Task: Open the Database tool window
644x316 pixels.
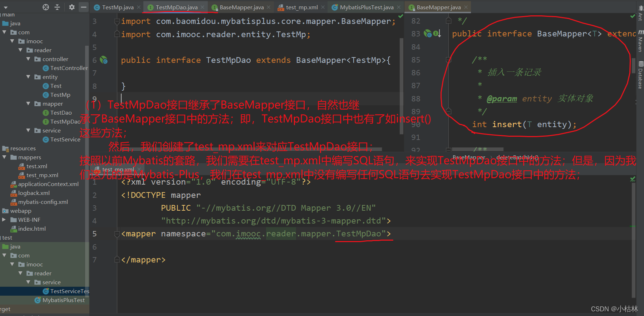Action: coord(640,75)
